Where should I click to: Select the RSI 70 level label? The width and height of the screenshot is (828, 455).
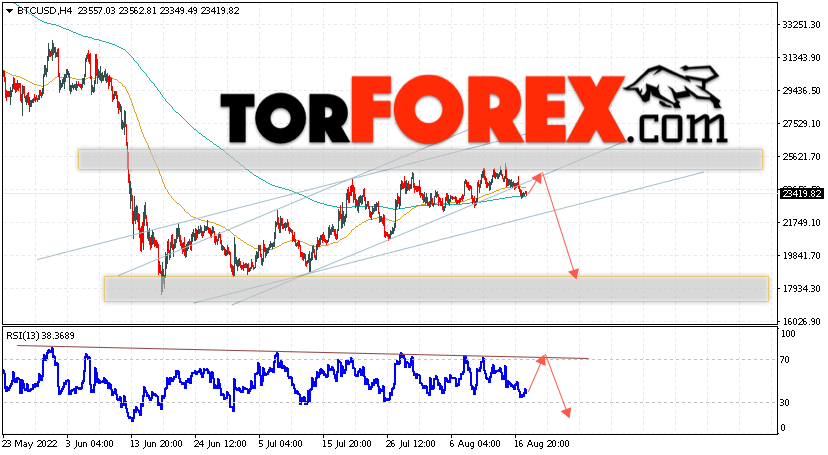pyautogui.click(x=785, y=360)
